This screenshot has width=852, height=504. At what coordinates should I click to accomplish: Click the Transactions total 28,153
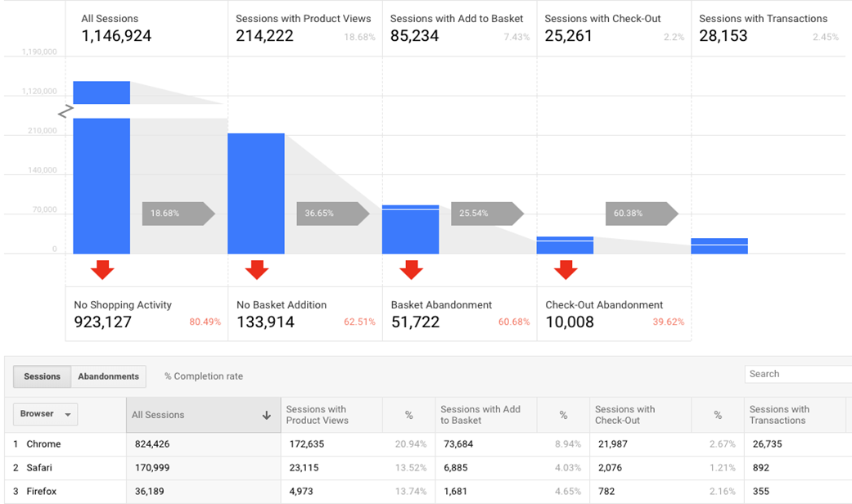(x=724, y=36)
